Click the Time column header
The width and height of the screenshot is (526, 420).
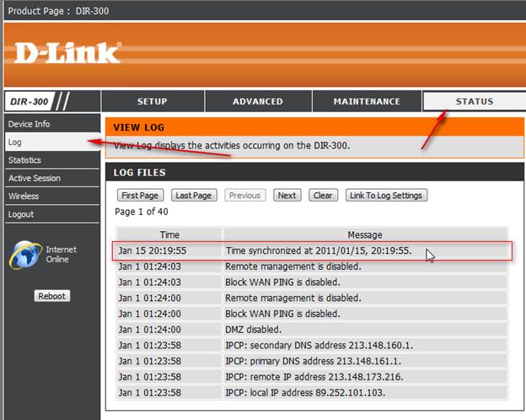click(x=169, y=234)
